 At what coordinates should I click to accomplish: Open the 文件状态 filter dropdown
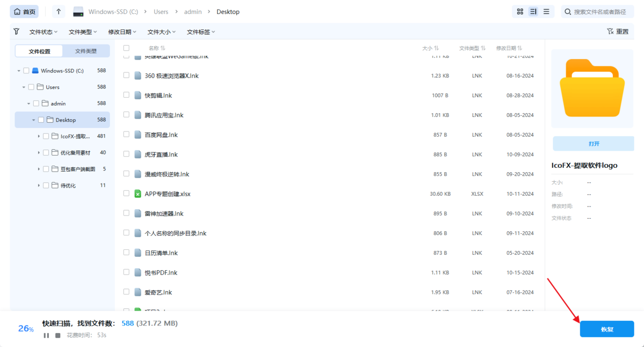(43, 32)
